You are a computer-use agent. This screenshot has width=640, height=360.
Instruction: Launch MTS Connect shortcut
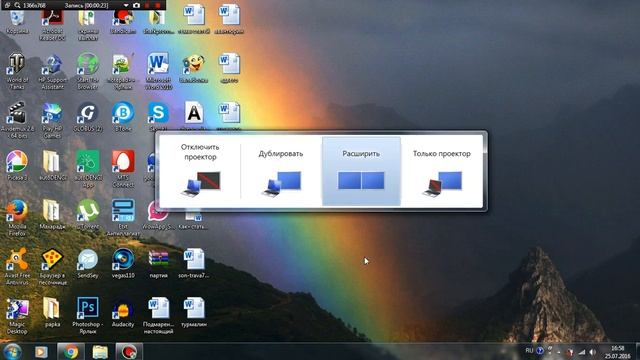(x=123, y=169)
